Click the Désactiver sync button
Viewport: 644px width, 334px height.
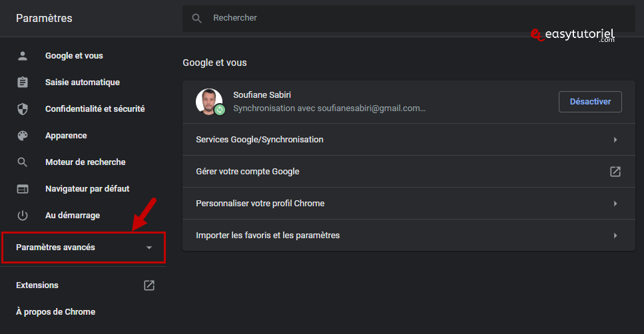pos(590,102)
